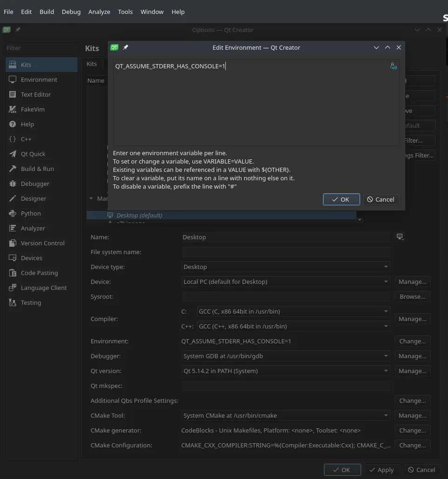Click the kit Name input field

pyautogui.click(x=286, y=237)
